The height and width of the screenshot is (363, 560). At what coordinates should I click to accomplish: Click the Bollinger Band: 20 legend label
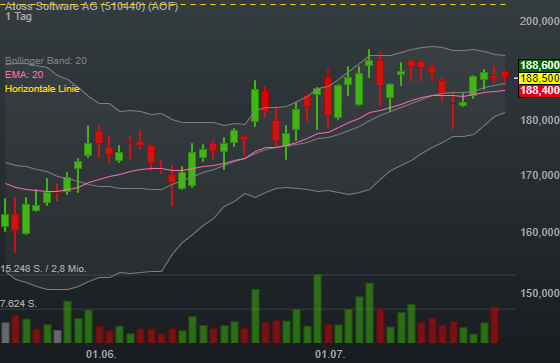(x=46, y=61)
